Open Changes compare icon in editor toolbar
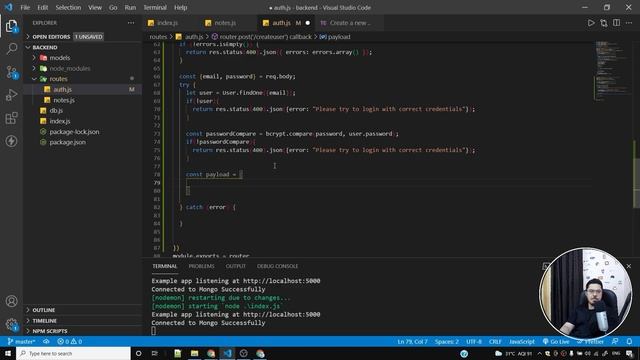This screenshot has width=640, height=360. pos(604,23)
